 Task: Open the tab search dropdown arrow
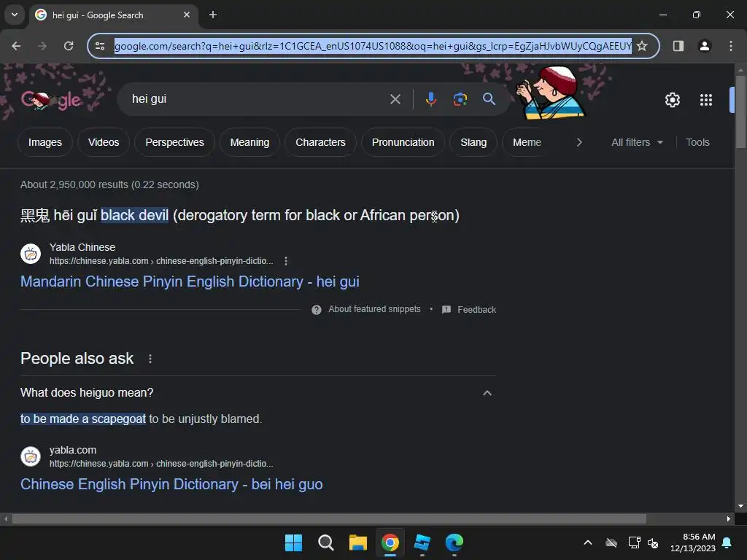click(15, 15)
